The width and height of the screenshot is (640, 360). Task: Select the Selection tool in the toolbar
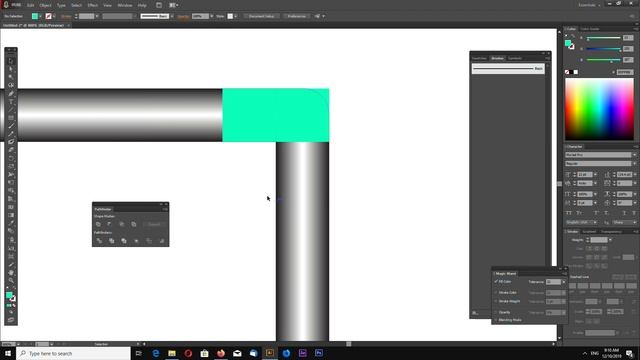point(11,62)
